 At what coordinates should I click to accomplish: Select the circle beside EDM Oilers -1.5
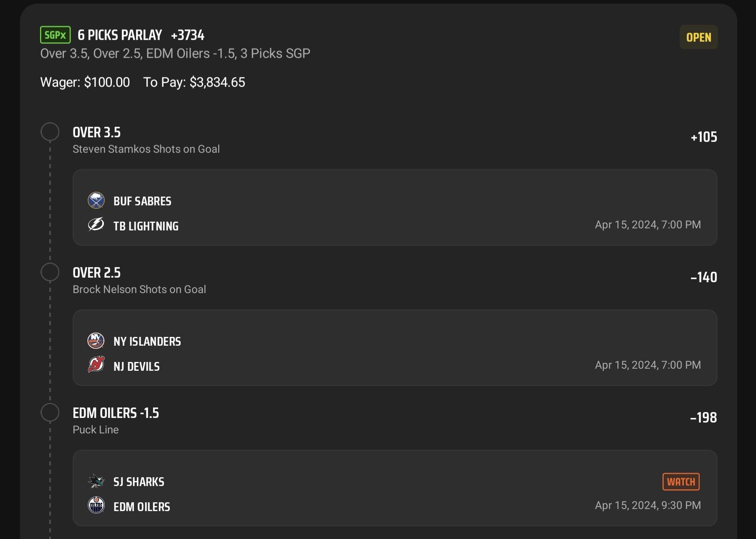(50, 412)
